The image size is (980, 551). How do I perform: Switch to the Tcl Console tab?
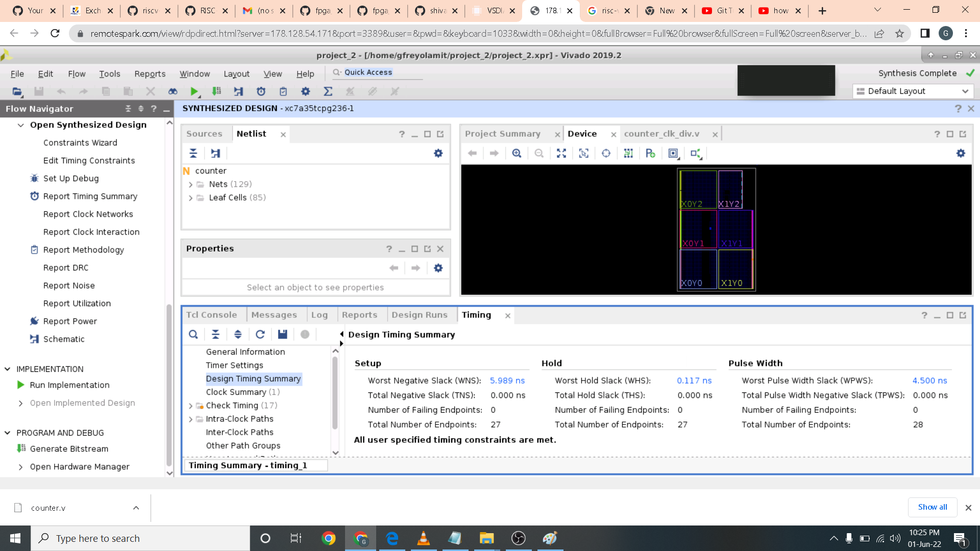coord(211,315)
